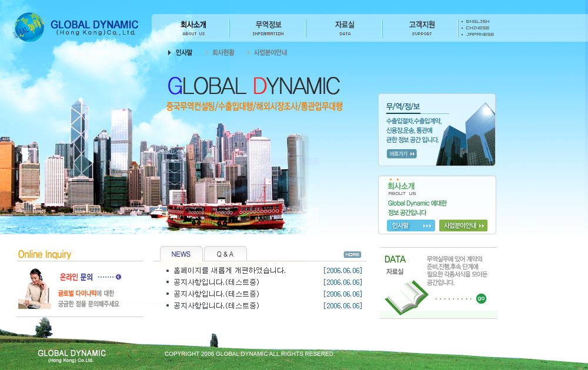
Task: Switch language to CHINESE
Action: click(477, 28)
